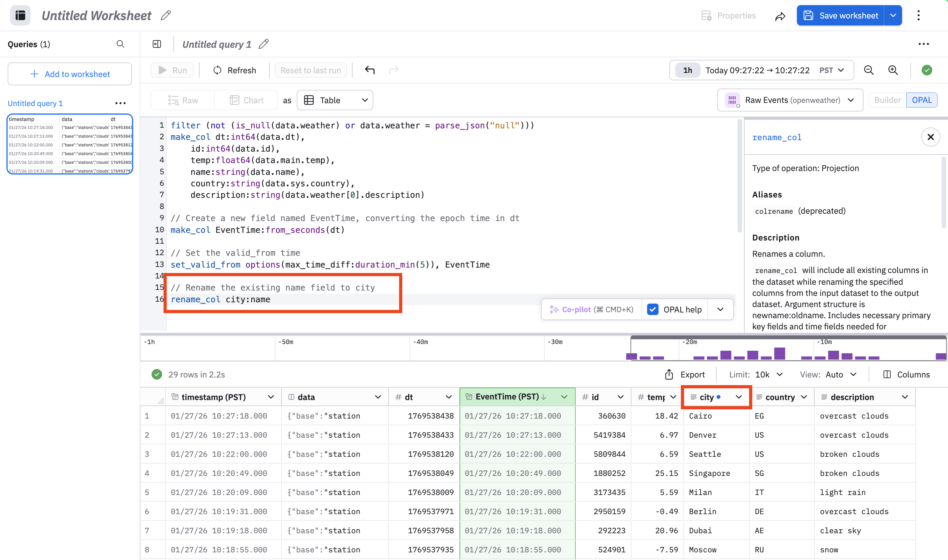This screenshot has width=948, height=560.
Task: Uncheck the OPAL help checkbox
Action: click(x=653, y=309)
